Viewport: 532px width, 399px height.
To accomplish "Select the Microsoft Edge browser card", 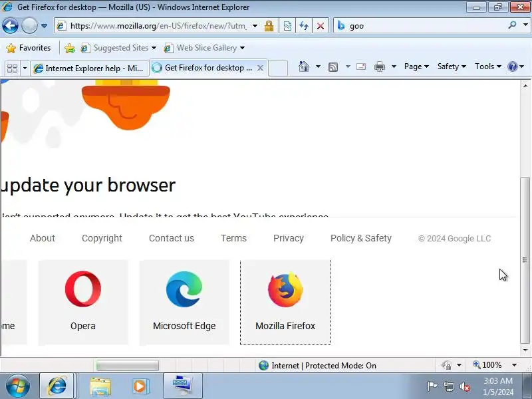I will [184, 303].
